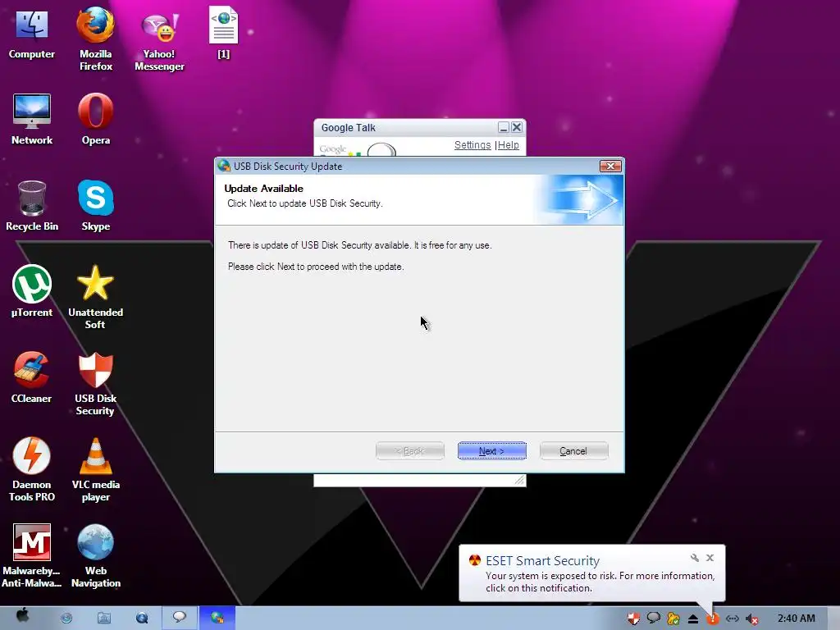Screen dimensions: 840x630
Task: Click the safely remove hardware eject tray icon
Action: coord(692,619)
